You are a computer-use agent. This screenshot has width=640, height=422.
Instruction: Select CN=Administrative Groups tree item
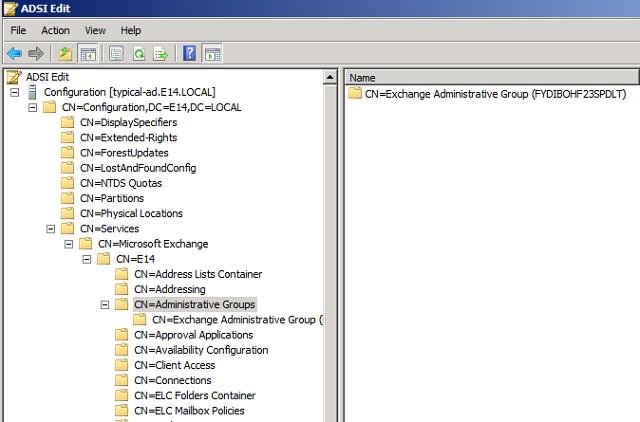(195, 304)
